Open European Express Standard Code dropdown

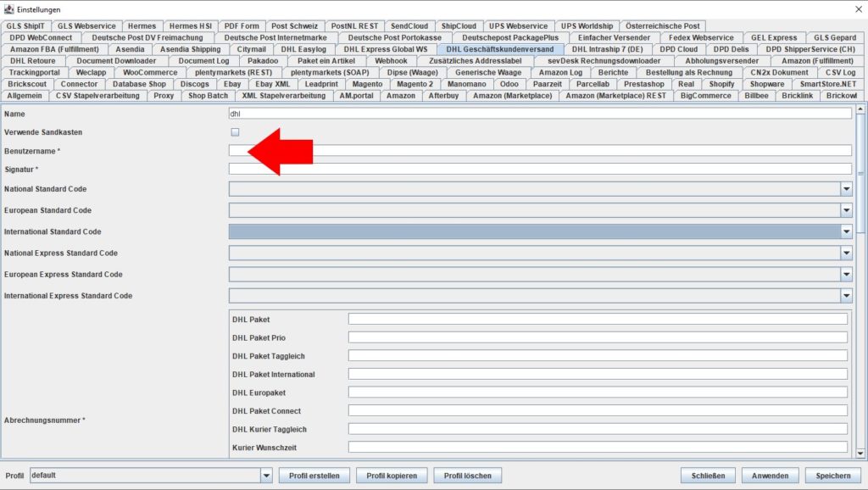[x=846, y=275]
